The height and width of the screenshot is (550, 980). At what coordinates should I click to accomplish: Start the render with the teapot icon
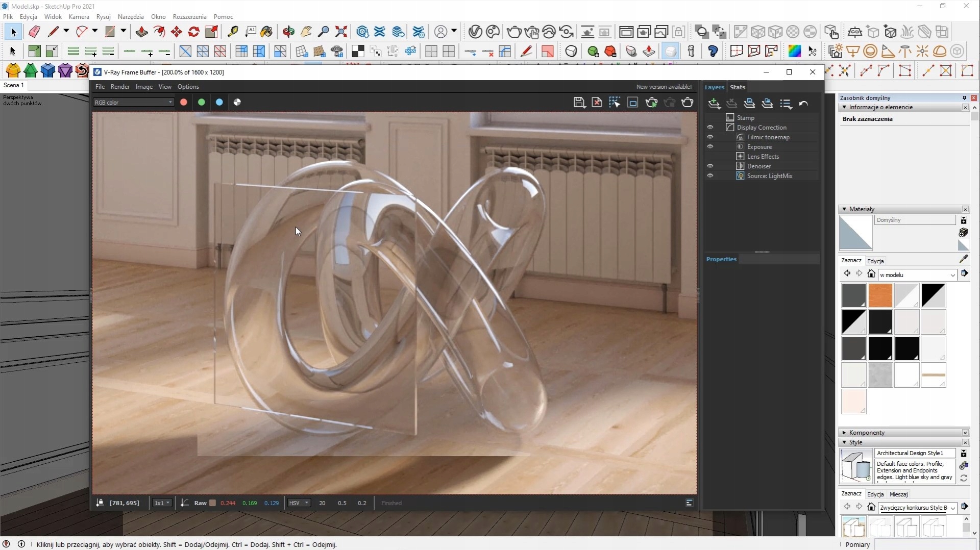coord(688,103)
